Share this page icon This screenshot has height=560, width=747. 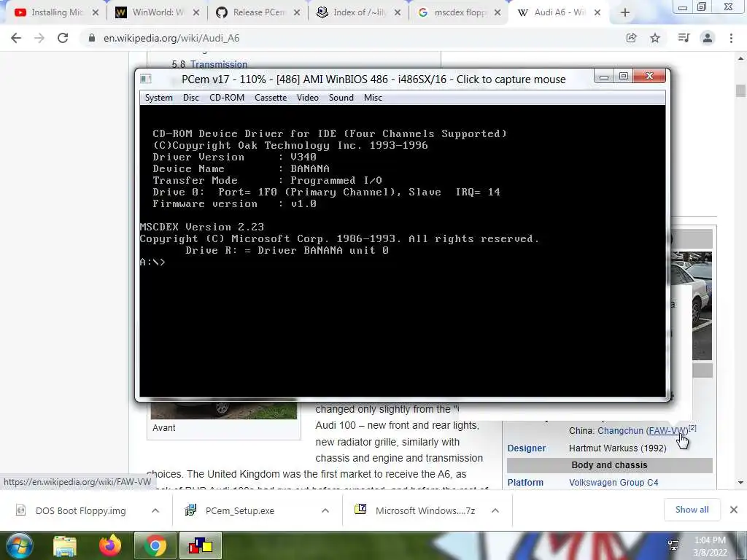pyautogui.click(x=631, y=38)
